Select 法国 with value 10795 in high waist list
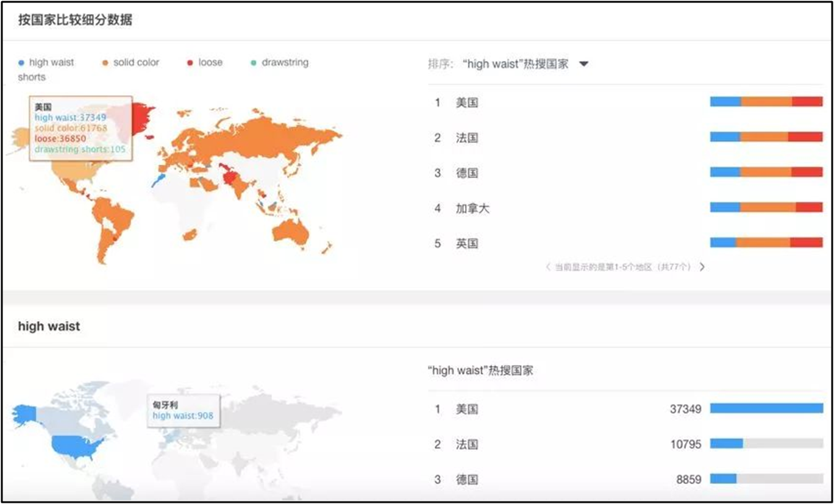 pos(467,444)
